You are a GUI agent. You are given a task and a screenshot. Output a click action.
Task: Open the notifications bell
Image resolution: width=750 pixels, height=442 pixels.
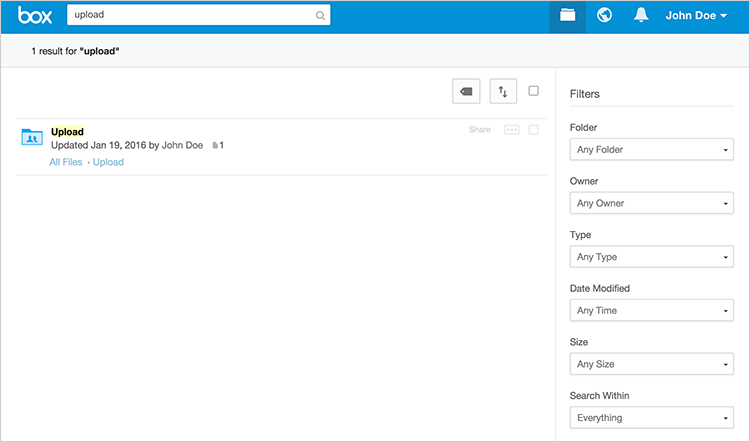point(641,15)
